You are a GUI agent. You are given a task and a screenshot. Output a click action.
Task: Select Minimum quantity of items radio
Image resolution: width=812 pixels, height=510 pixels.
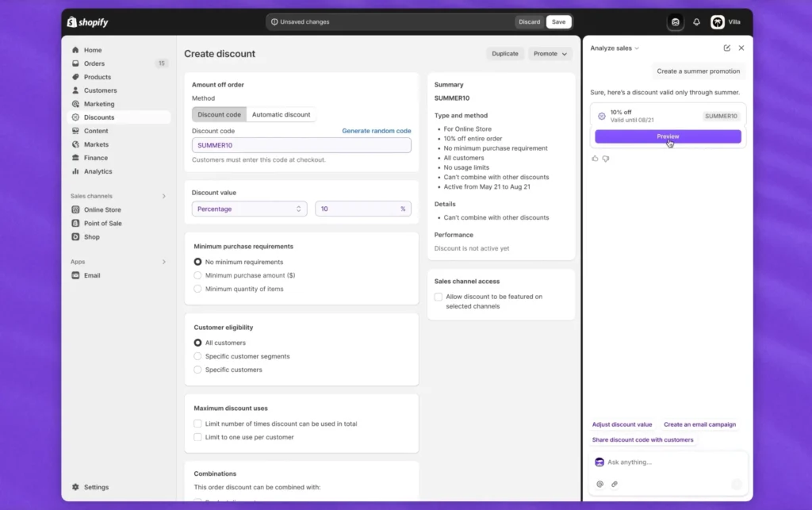[x=197, y=289]
